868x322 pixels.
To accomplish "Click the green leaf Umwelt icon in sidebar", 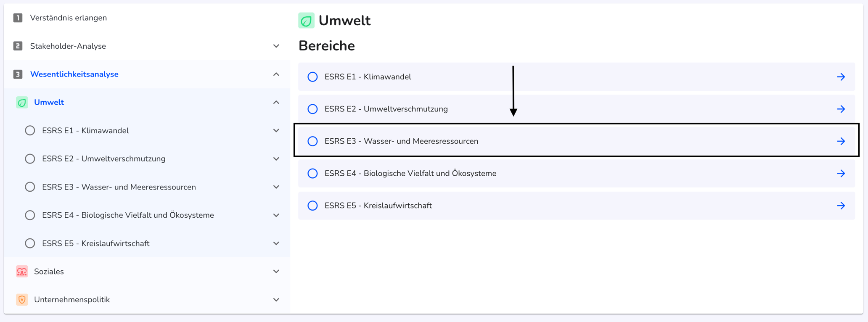I will (x=22, y=103).
